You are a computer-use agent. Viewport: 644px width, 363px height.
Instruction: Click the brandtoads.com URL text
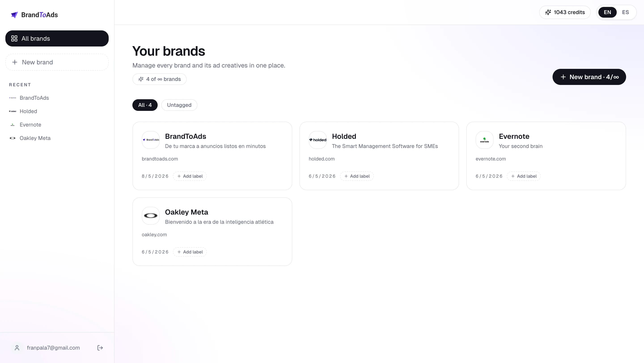coord(160,159)
